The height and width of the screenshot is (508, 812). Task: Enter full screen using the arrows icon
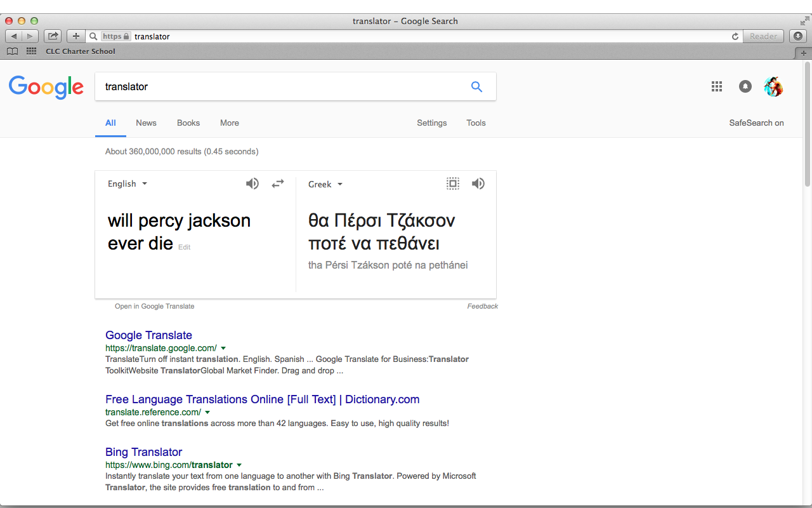(804, 21)
